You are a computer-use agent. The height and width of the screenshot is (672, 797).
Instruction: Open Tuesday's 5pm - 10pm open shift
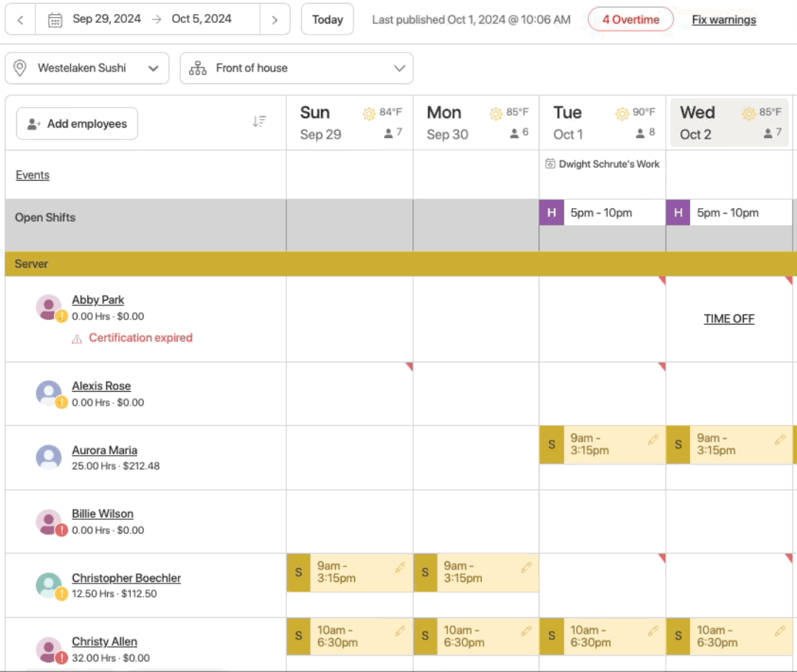[602, 213]
